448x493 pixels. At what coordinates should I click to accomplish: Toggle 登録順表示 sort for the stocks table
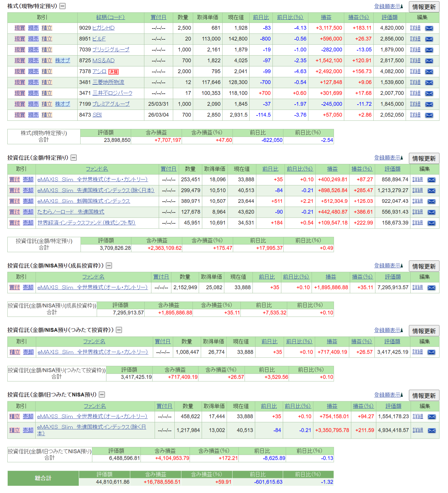click(388, 6)
